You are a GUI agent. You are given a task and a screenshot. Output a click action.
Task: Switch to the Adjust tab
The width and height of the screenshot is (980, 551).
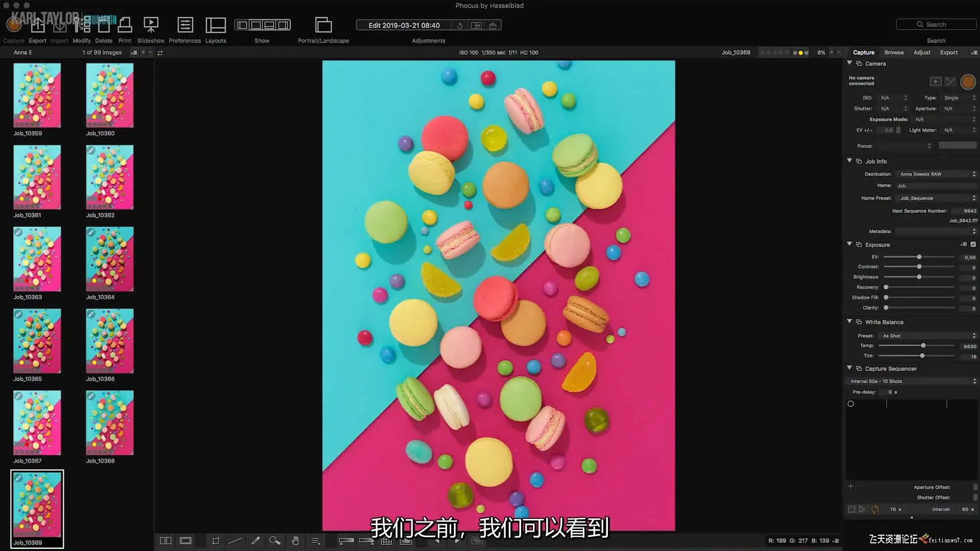coord(921,53)
